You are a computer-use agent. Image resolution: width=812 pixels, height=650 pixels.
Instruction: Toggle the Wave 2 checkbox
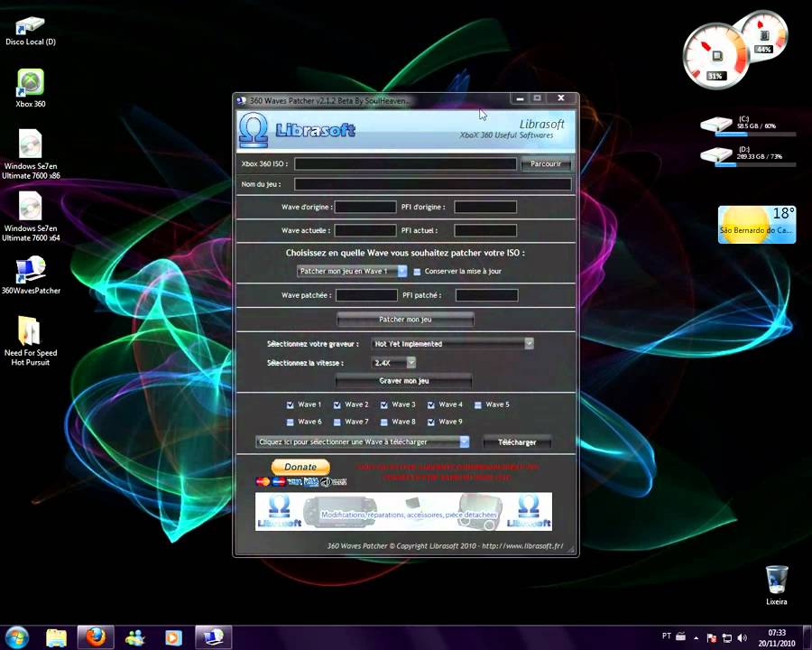[337, 404]
